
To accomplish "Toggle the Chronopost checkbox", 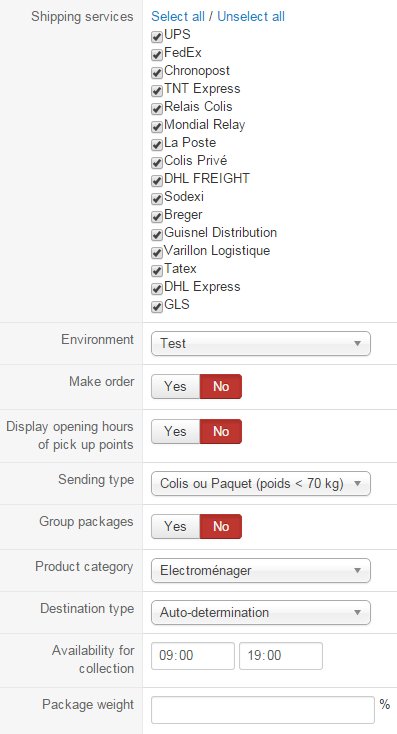I will [x=157, y=73].
